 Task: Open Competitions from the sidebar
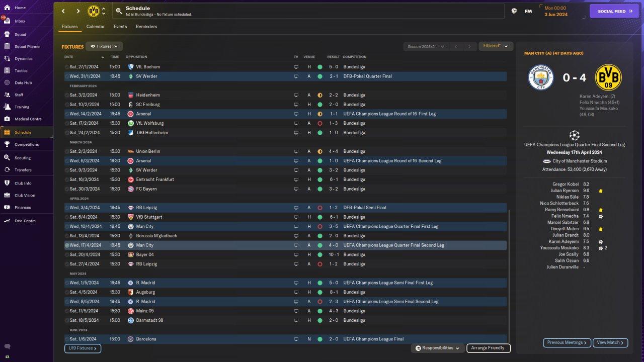pos(26,144)
